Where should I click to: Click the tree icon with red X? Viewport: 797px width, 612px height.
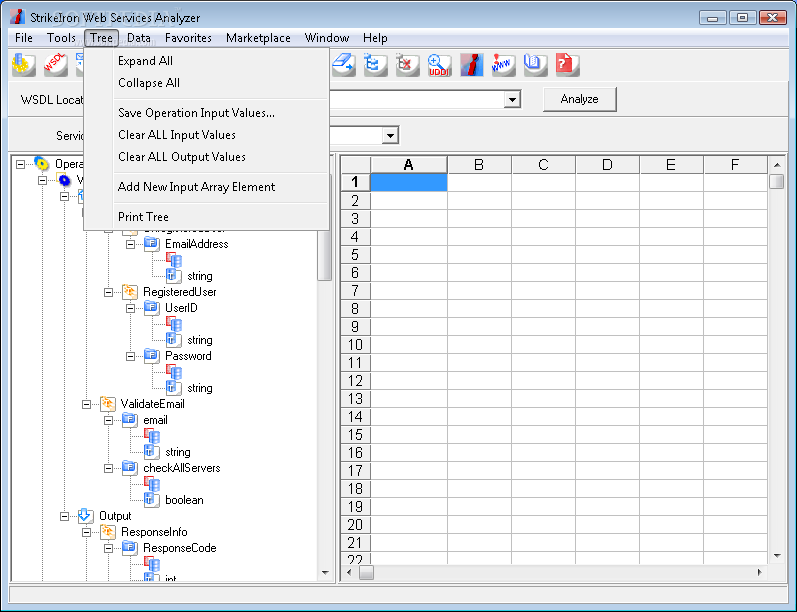click(x=408, y=65)
